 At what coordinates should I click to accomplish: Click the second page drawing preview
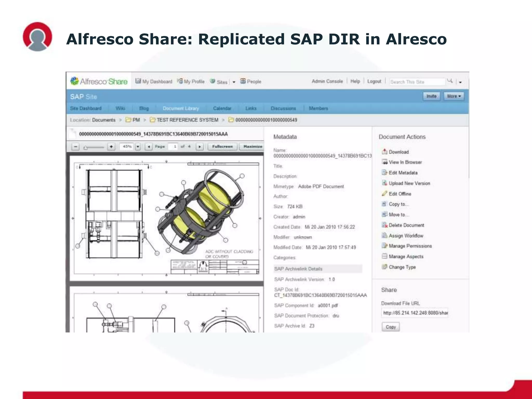click(x=167, y=310)
